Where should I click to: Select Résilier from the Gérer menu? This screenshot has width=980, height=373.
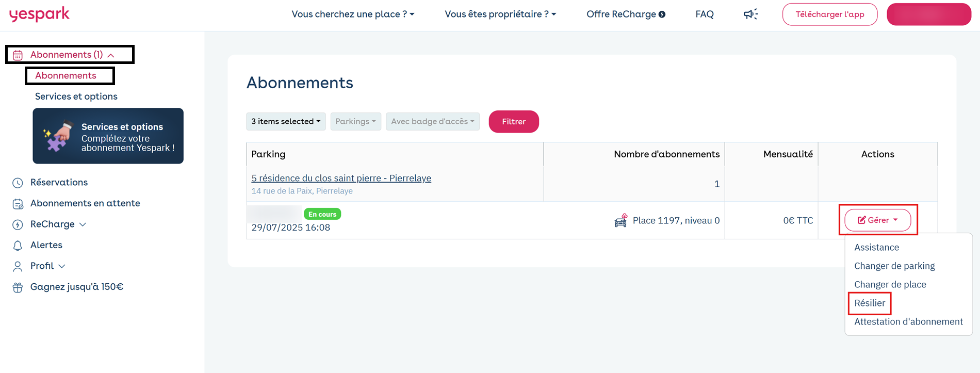870,303
